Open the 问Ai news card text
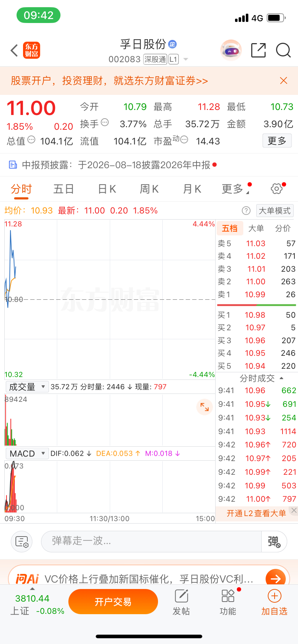This screenshot has width=298, height=644. 149,579
